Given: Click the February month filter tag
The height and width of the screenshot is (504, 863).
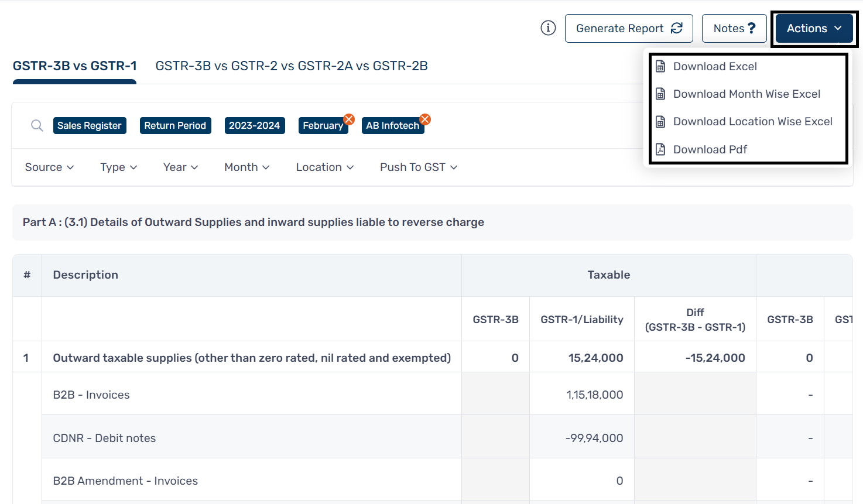Looking at the screenshot, I should pos(323,126).
